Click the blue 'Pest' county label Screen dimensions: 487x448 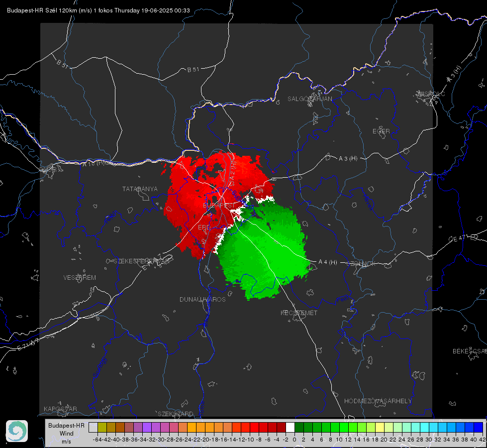pyautogui.click(x=342, y=299)
